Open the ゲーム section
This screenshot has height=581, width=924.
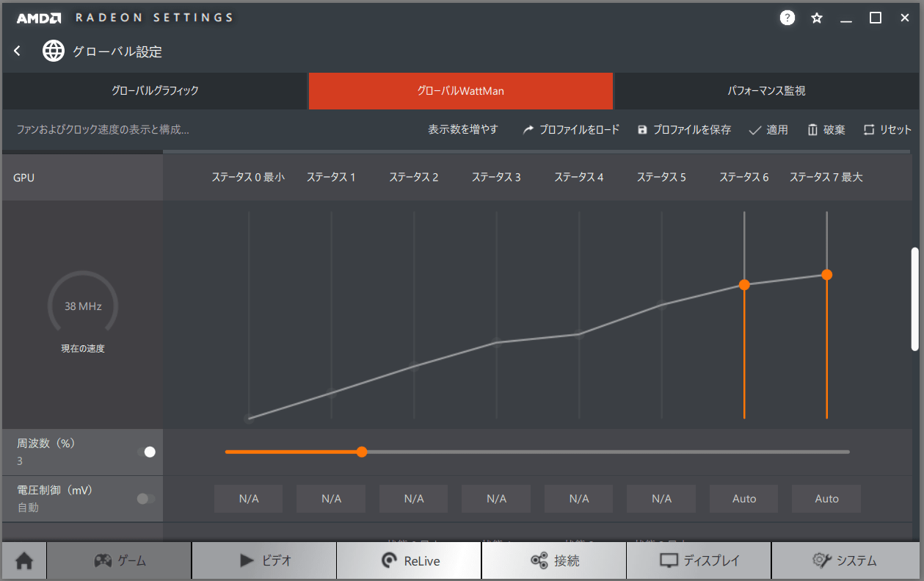pos(120,560)
